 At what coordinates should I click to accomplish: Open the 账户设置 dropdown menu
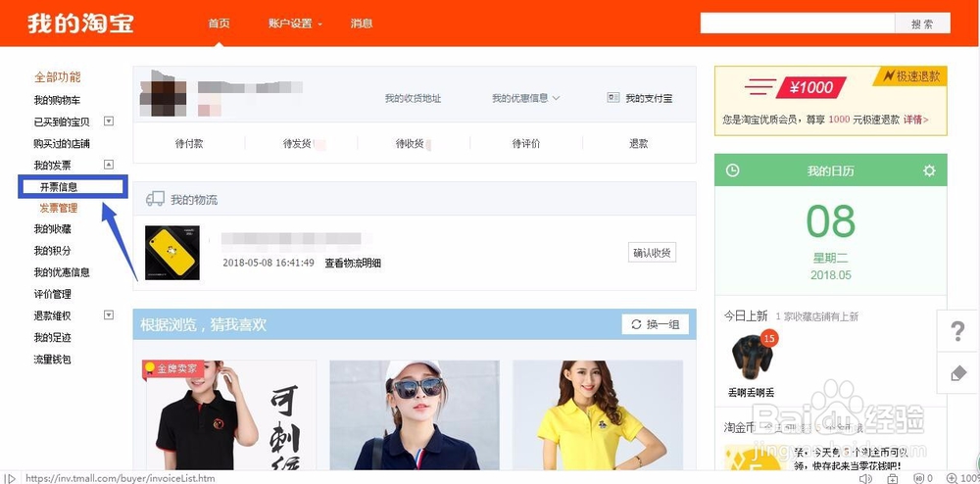tap(296, 24)
